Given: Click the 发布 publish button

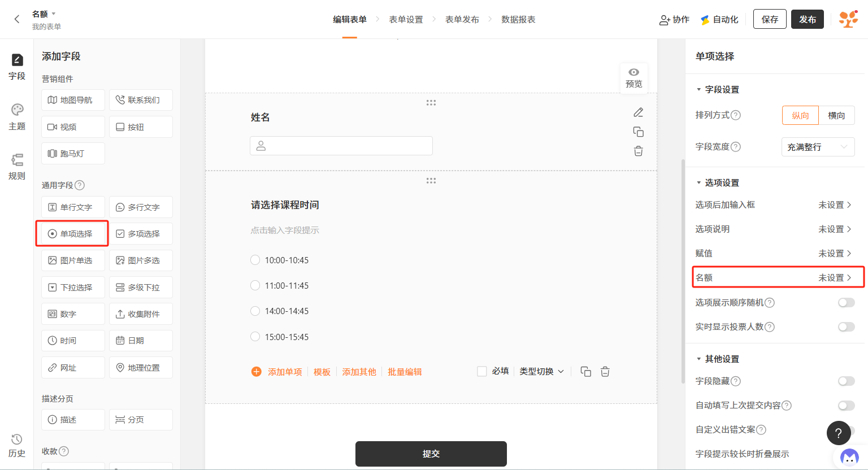Looking at the screenshot, I should [808, 19].
